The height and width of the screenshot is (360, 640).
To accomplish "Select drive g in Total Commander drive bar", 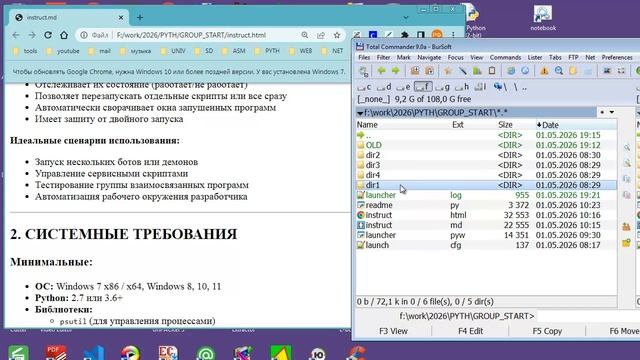I will (442, 87).
